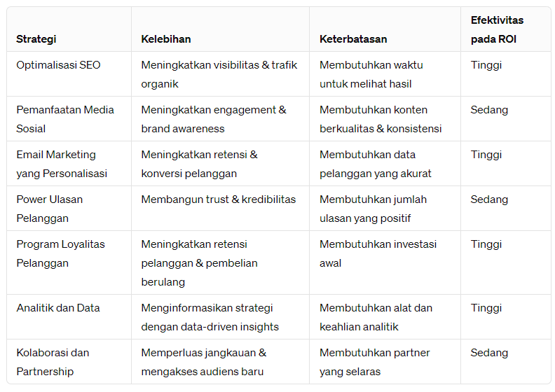Screen dimensions: 555x392
Task: Select "Membutuhkan investasi awal" cell
Action: point(378,253)
